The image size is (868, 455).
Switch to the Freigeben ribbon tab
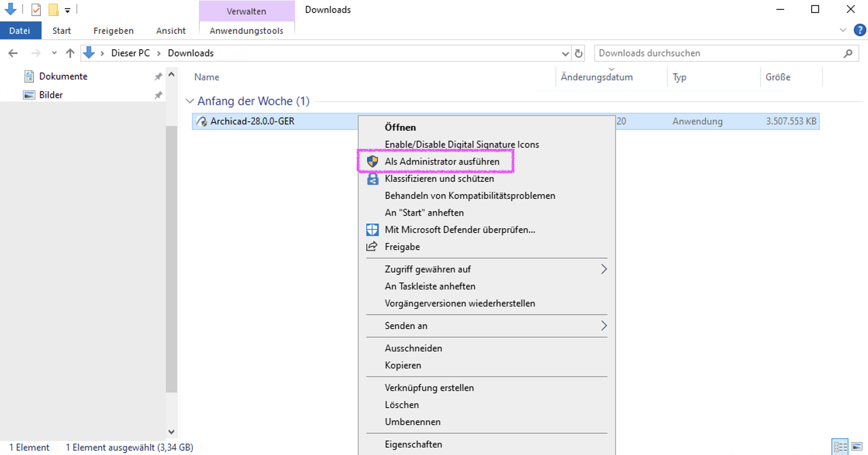click(x=114, y=31)
